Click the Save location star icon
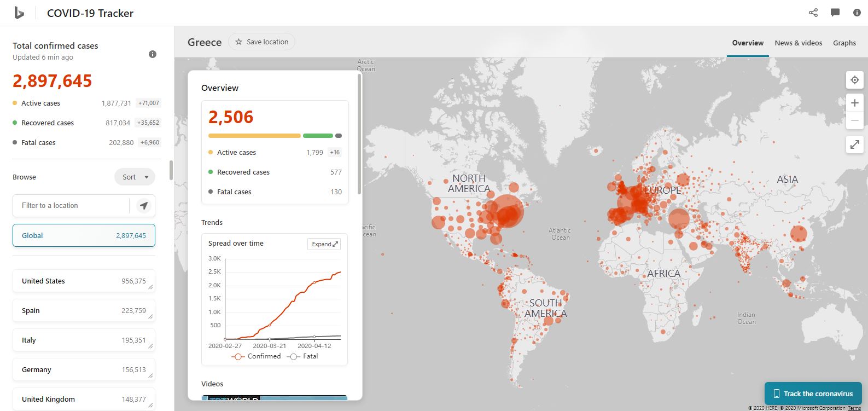 238,42
